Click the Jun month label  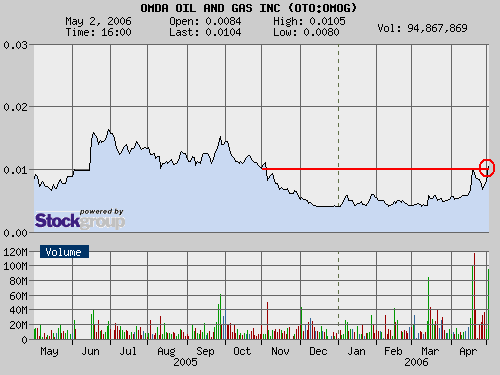tap(91, 351)
